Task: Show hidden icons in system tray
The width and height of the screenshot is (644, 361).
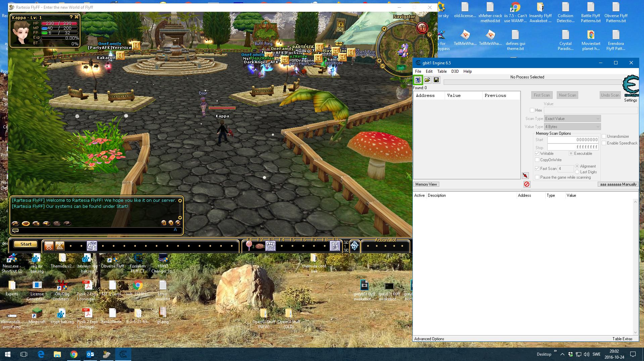Action: [x=562, y=354]
